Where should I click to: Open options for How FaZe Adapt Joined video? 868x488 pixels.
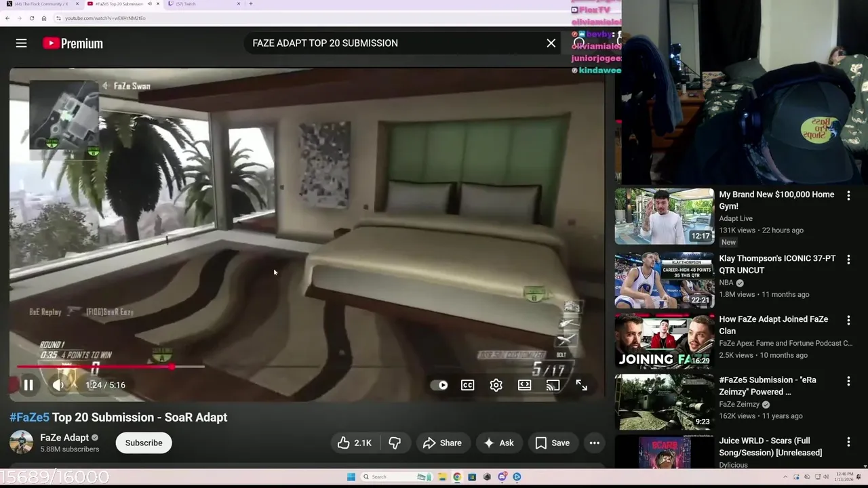click(848, 320)
